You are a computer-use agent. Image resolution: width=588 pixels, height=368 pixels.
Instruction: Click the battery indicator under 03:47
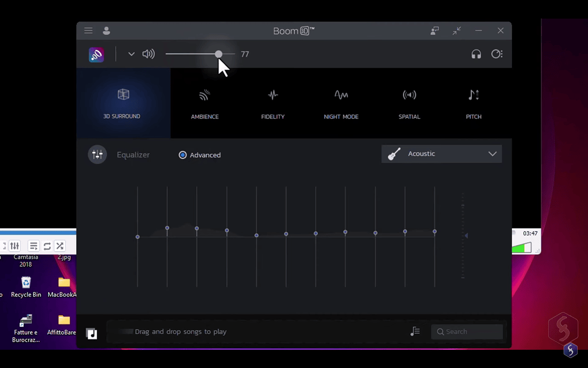(x=521, y=247)
